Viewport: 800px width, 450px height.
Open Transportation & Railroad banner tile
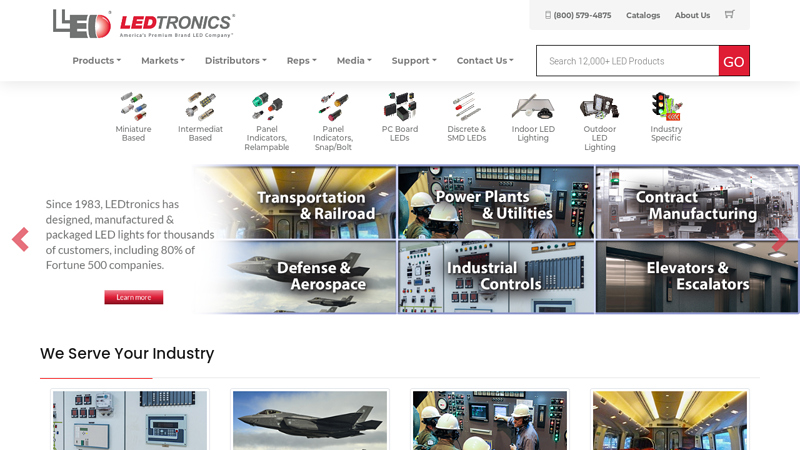tap(296, 203)
